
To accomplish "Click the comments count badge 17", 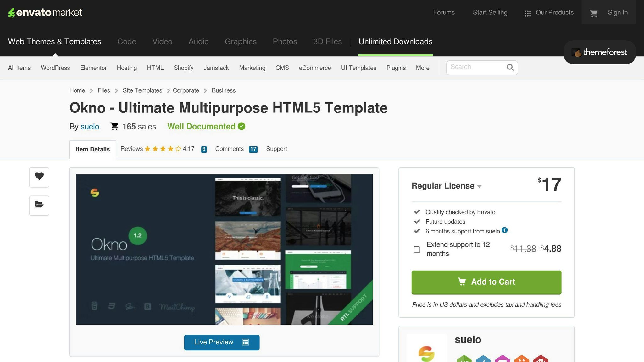I will click(253, 150).
